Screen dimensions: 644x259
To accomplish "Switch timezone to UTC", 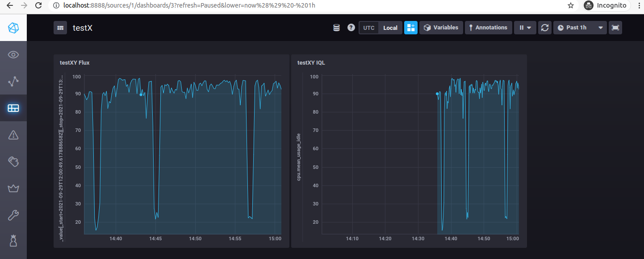I will pyautogui.click(x=368, y=27).
